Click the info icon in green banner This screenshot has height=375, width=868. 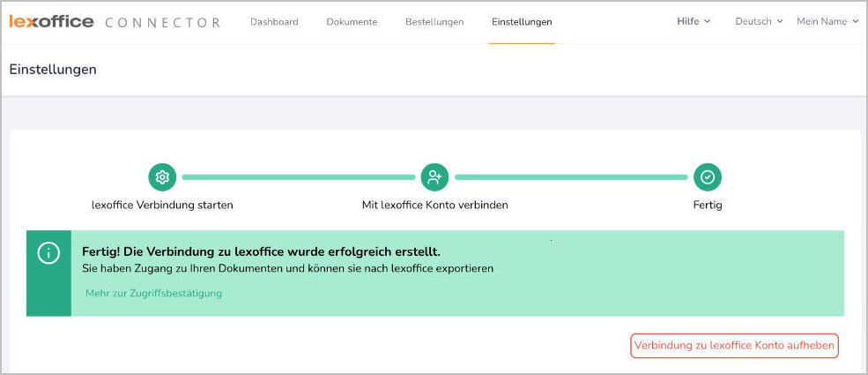click(48, 253)
